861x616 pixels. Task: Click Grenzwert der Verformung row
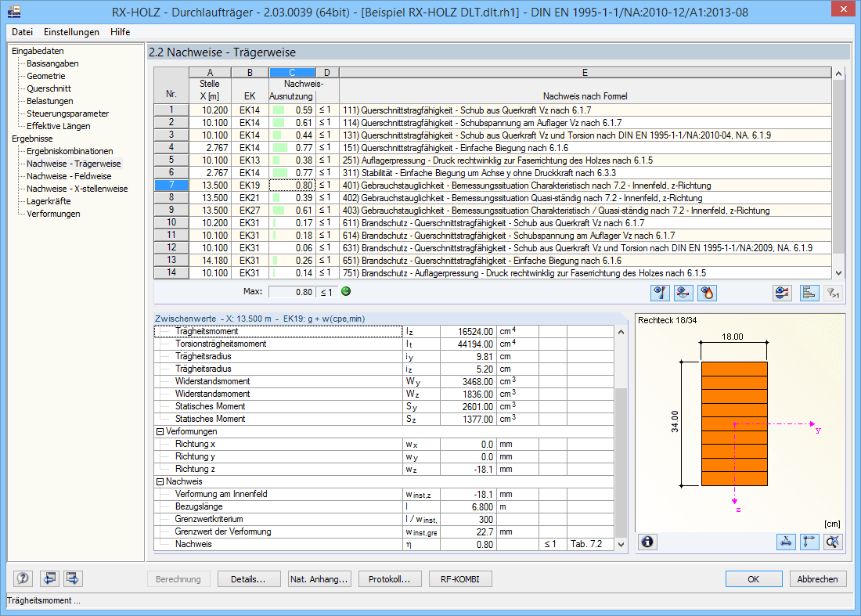click(x=384, y=531)
